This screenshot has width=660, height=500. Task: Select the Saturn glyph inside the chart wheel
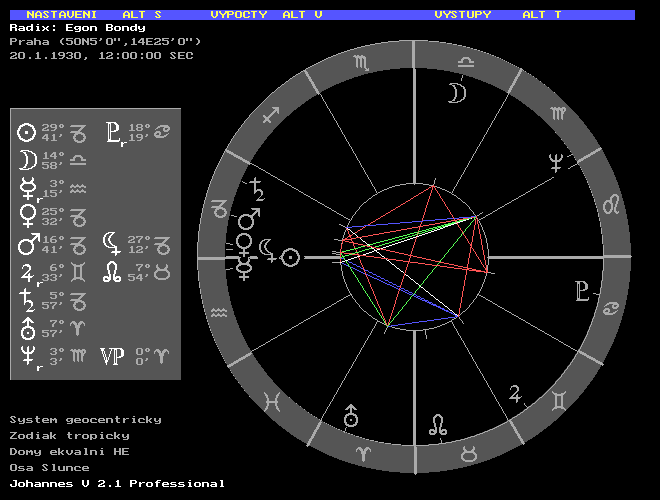pos(258,188)
